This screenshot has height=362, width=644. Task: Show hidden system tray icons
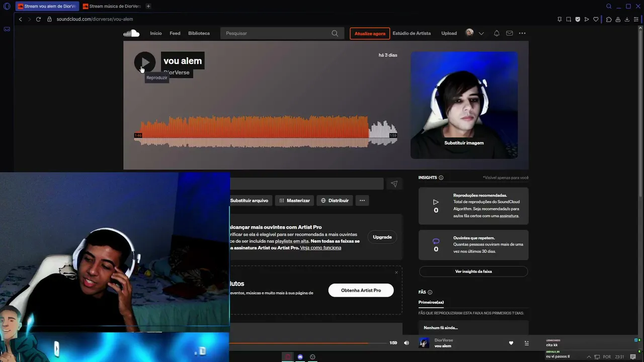pos(589,357)
